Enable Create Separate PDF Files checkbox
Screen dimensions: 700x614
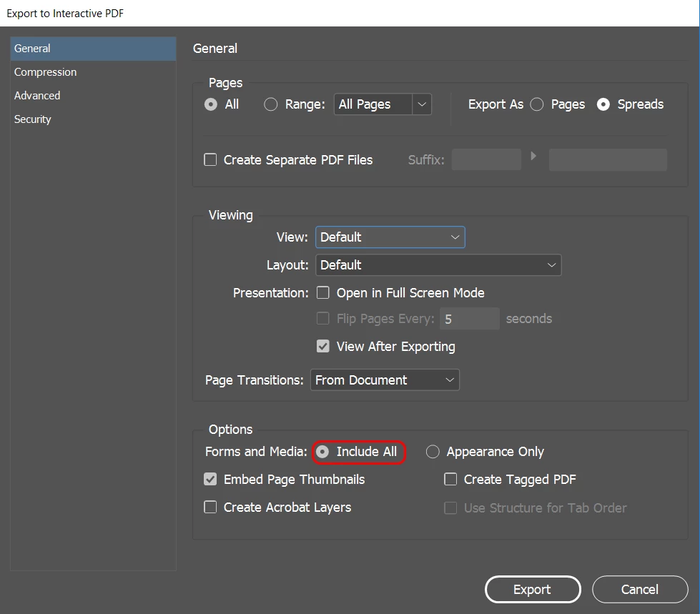pyautogui.click(x=210, y=159)
